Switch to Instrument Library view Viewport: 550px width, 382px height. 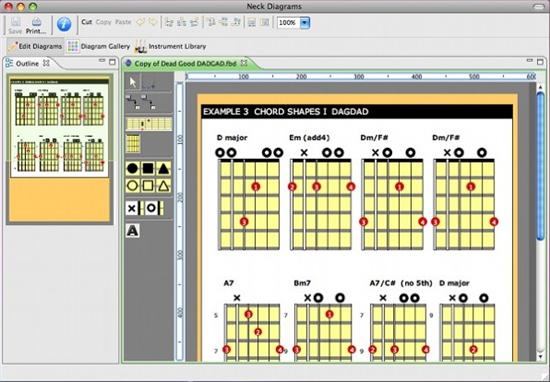pos(170,46)
